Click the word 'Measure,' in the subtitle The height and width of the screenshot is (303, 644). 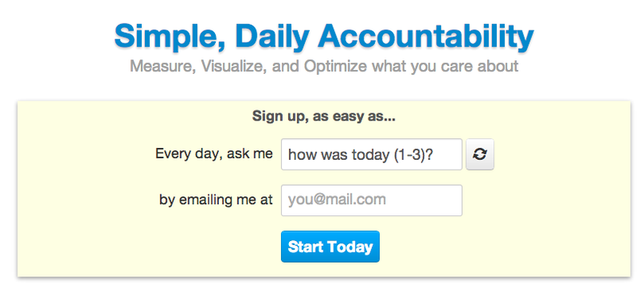point(163,66)
